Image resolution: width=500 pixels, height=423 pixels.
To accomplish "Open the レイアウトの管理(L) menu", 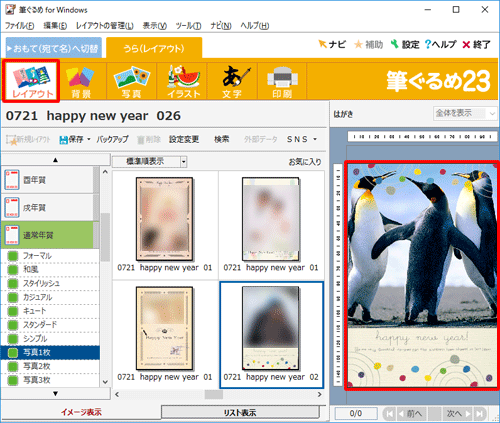I will point(105,26).
